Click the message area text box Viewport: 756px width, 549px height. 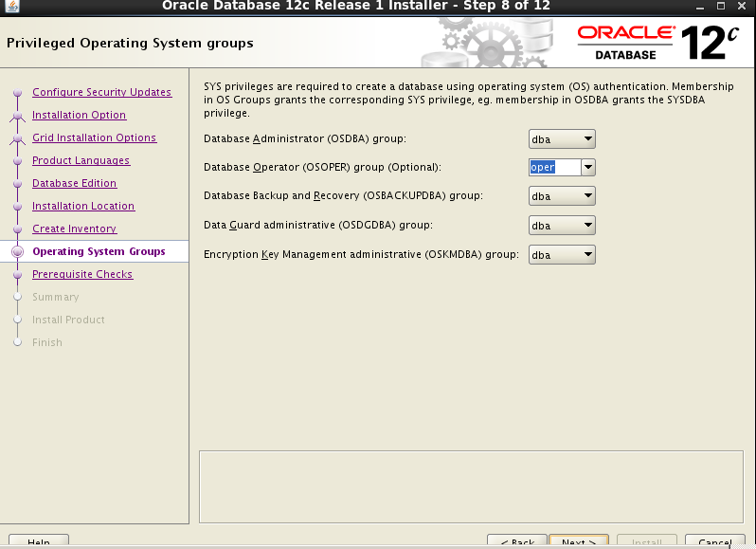pos(471,486)
